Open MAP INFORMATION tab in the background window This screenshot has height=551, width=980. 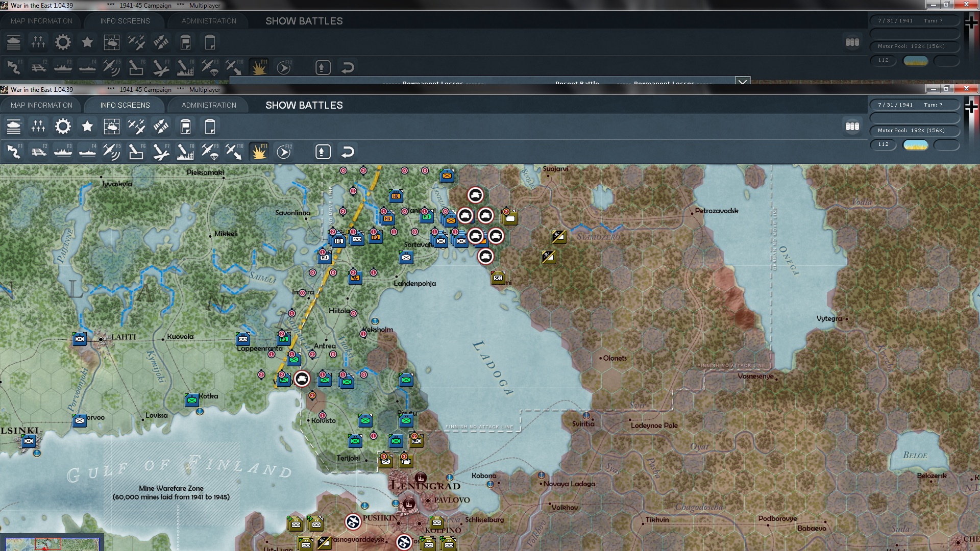pos(42,21)
